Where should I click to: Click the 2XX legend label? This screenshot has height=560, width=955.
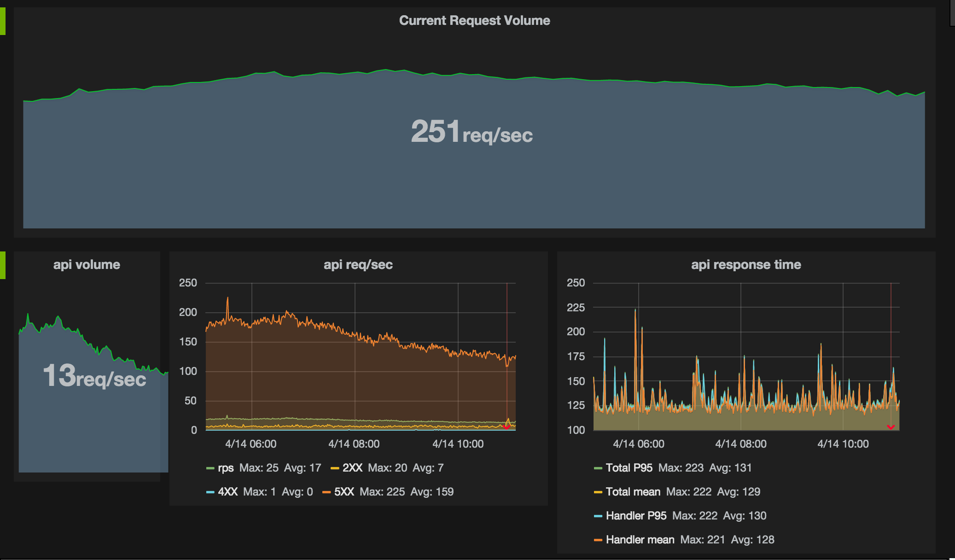[352, 468]
